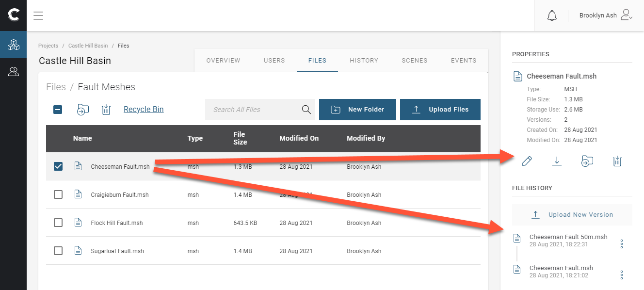This screenshot has width=644, height=290.
Task: Open the Recycle Bin link
Action: point(144,110)
